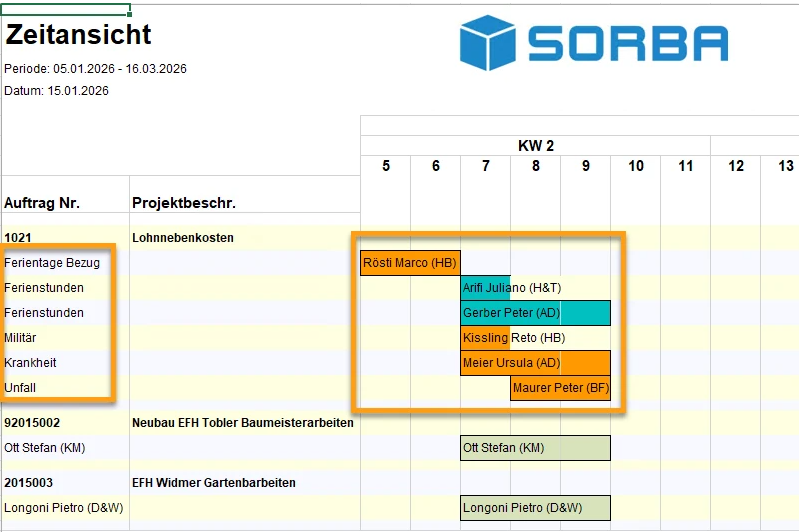799x532 pixels.
Task: Click the Krankheit row label
Action: pyautogui.click(x=30, y=363)
